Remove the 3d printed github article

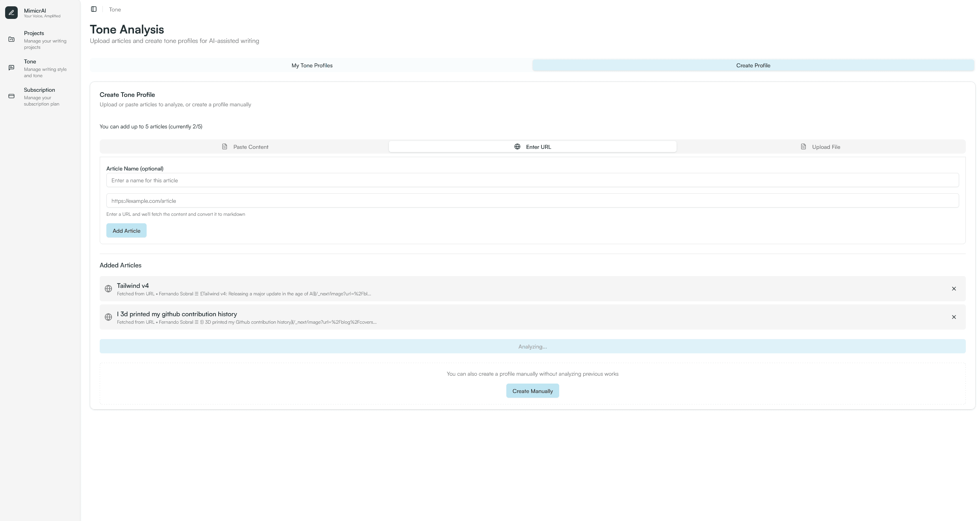tap(954, 317)
